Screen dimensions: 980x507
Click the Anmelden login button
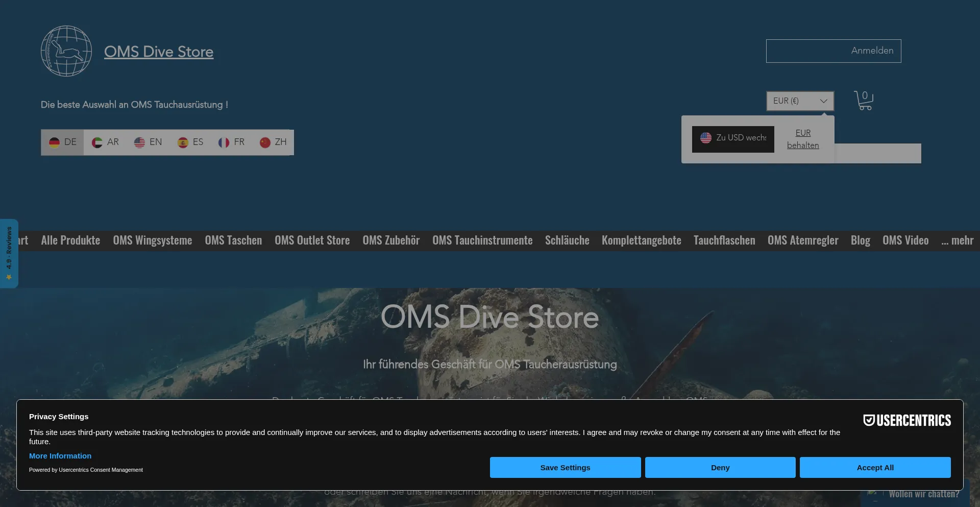834,51
